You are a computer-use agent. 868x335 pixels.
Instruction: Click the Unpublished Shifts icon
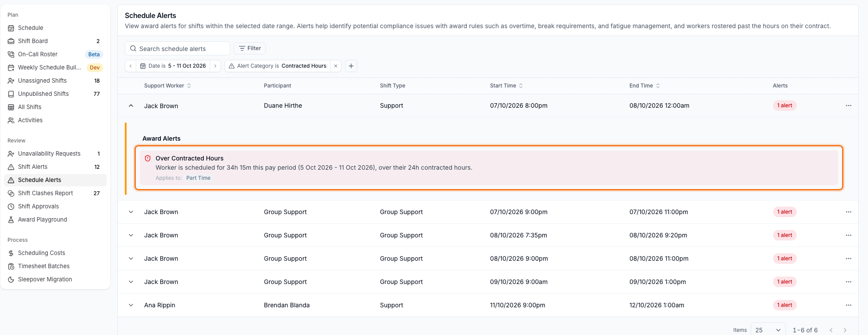(11, 94)
